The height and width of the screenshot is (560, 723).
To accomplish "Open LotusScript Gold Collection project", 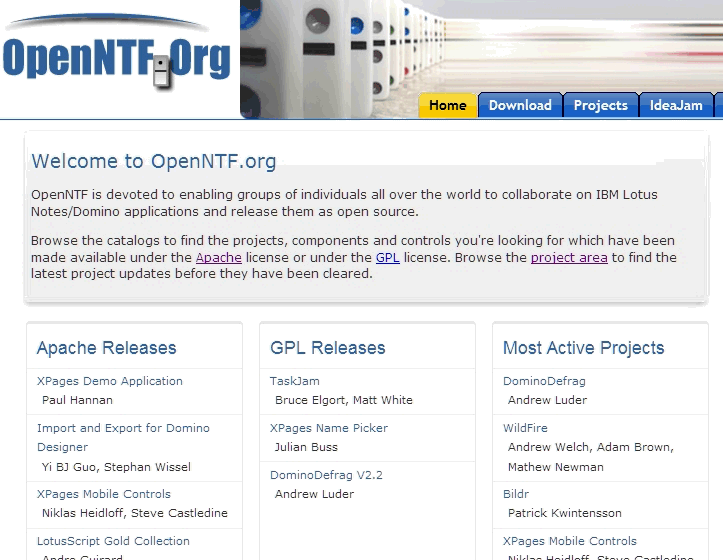I will [x=113, y=541].
